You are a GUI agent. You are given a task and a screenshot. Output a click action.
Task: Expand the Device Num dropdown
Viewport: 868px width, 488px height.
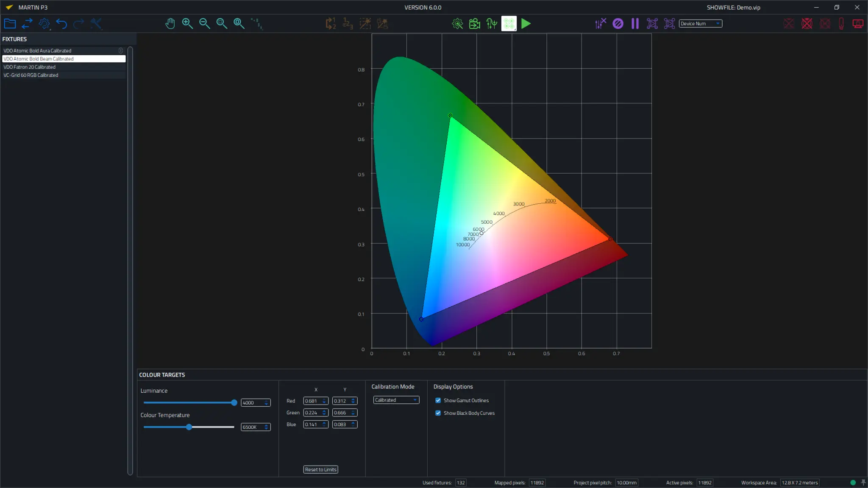[x=700, y=24]
